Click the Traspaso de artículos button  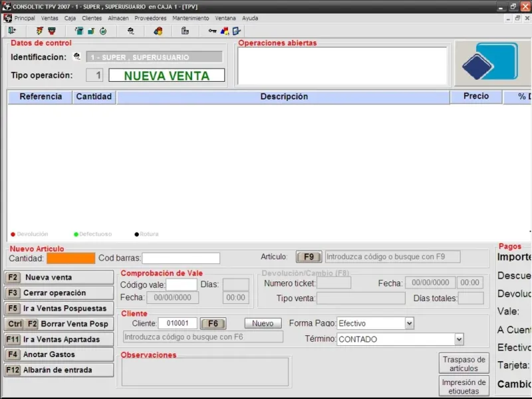point(464,363)
